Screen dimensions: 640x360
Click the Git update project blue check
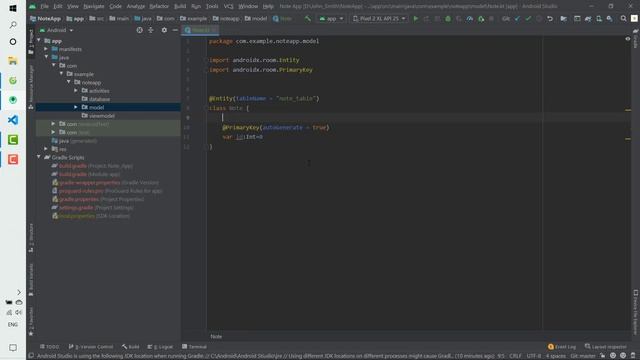pyautogui.click(x=517, y=19)
